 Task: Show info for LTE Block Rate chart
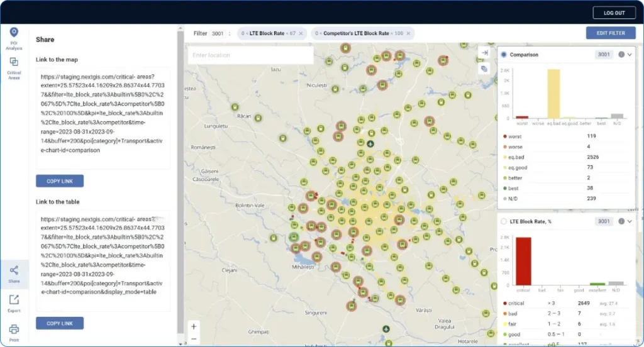[x=621, y=221]
